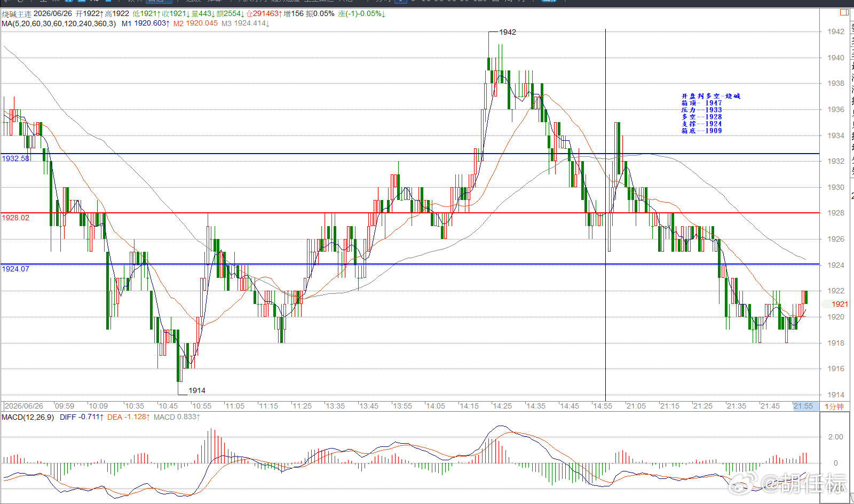Click the current price tag 1921
Screen dimensions: 854x504
tap(839, 304)
